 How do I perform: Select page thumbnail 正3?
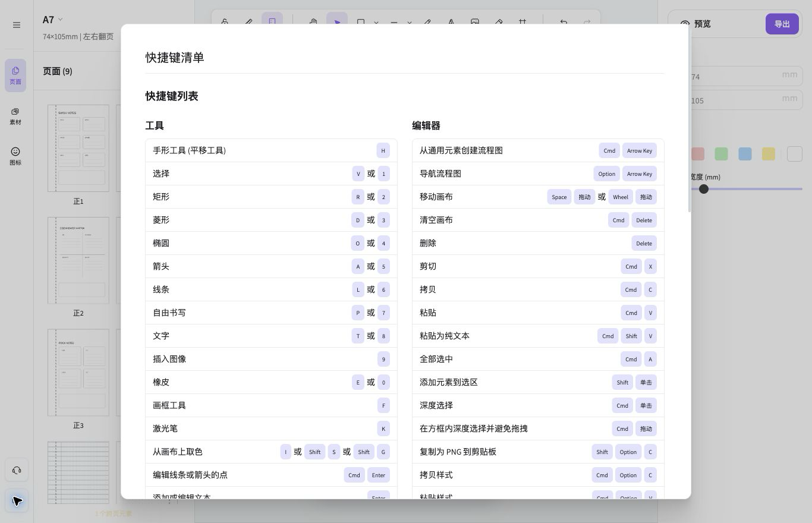tap(78, 373)
